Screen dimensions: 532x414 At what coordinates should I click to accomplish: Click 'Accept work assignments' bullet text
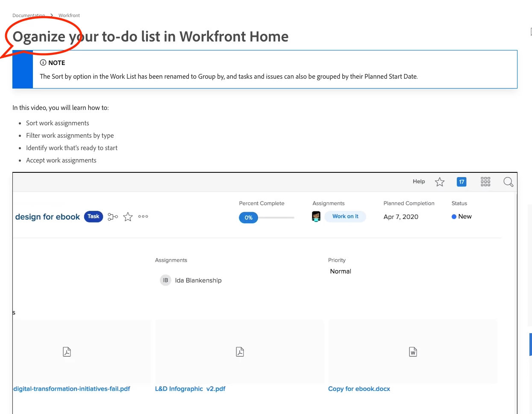(x=61, y=160)
